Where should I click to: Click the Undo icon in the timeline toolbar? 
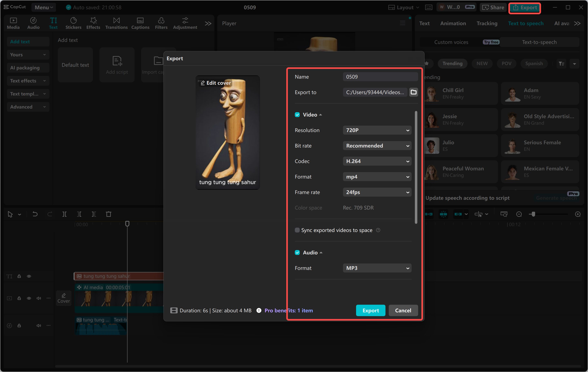tap(35, 214)
